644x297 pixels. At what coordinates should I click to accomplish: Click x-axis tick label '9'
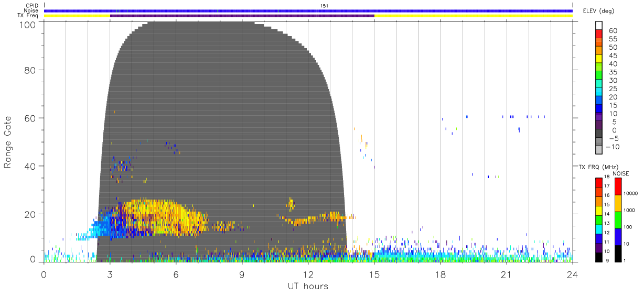point(242,274)
